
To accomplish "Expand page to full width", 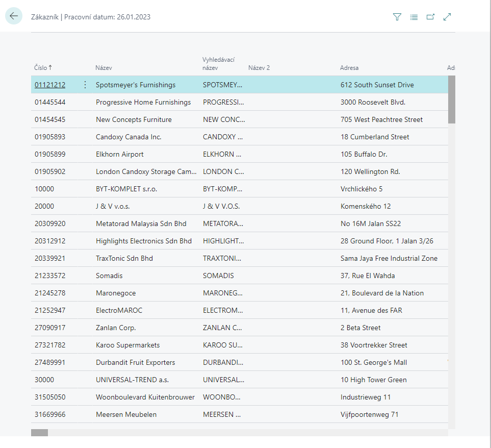I will (447, 17).
